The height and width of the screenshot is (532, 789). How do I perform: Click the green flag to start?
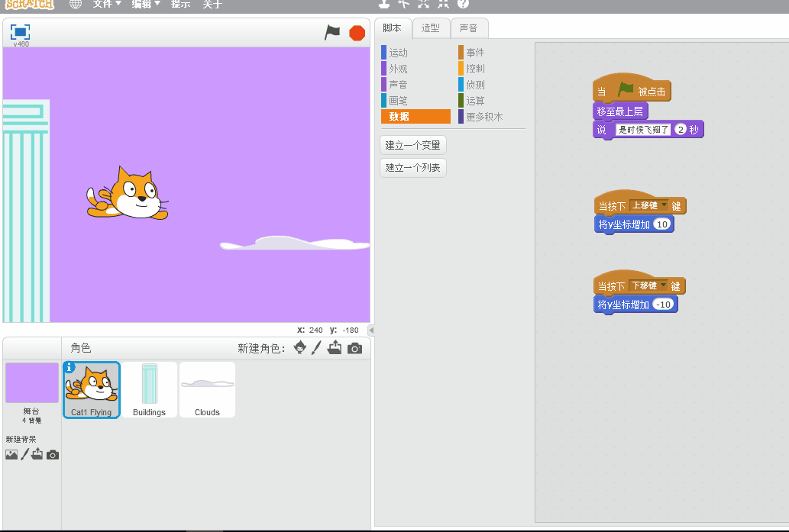pyautogui.click(x=332, y=33)
